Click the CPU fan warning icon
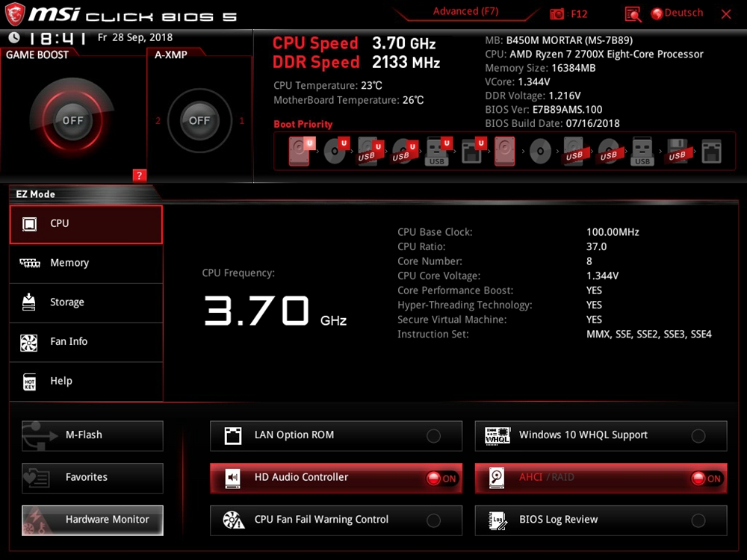 pos(233,520)
